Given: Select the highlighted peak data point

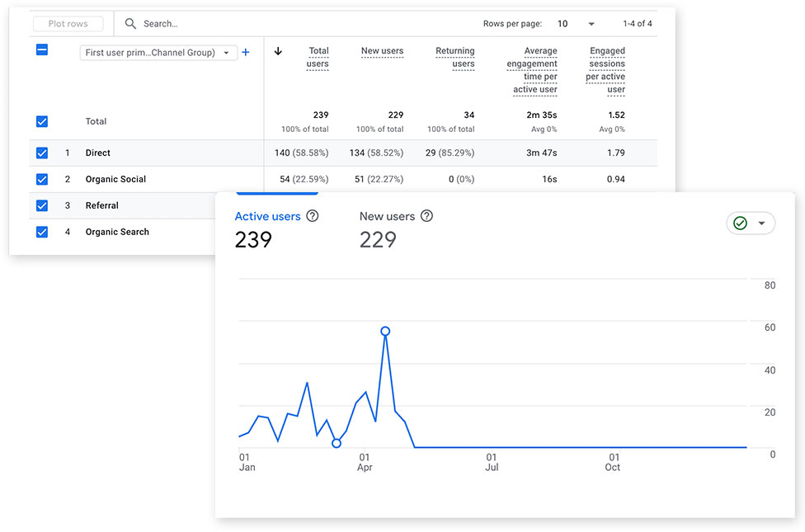Looking at the screenshot, I should [385, 330].
